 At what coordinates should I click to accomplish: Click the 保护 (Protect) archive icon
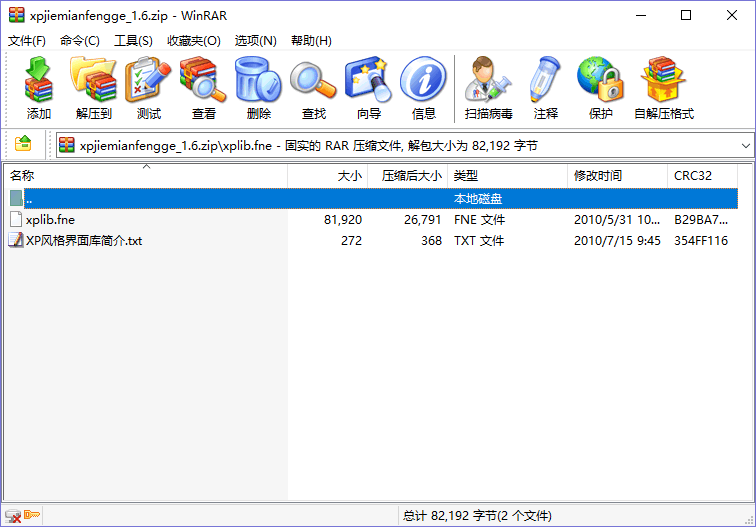(600, 88)
